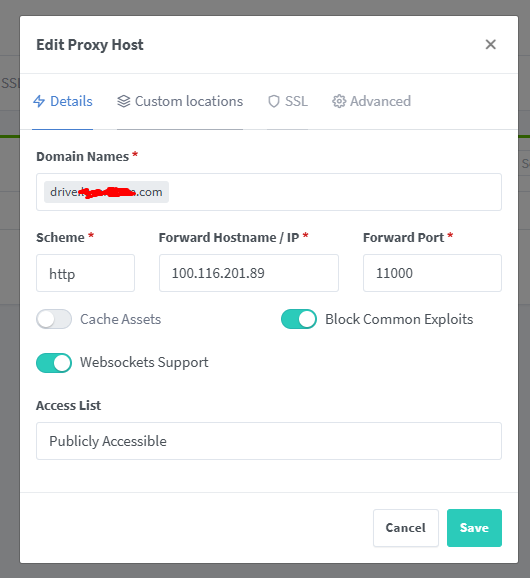
Task: Open the Scheme http dropdown
Action: pyautogui.click(x=86, y=273)
